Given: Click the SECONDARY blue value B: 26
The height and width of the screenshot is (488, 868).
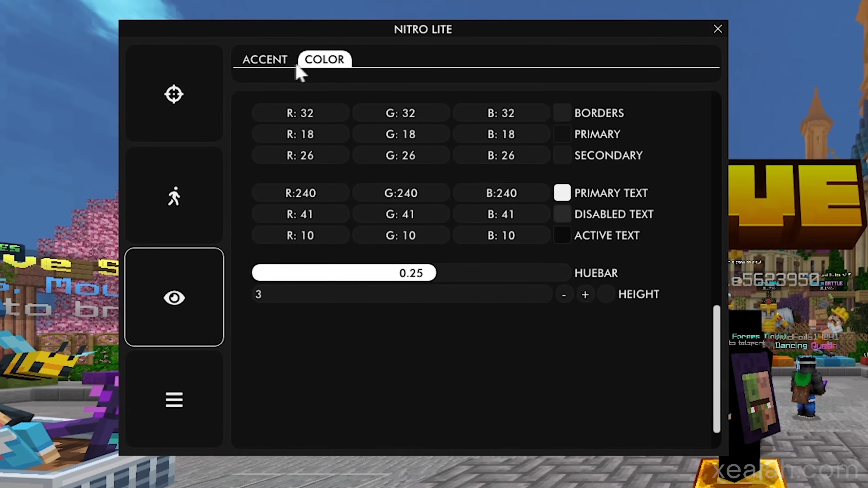Looking at the screenshot, I should tap(501, 156).
